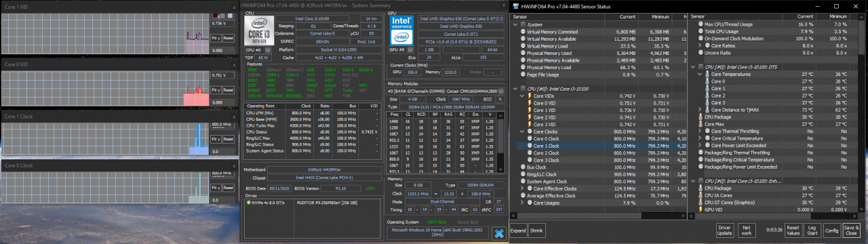This screenshot has height=244, width=868.
Task: Click the thermometer icon beside Core Max
Action: point(701,124)
